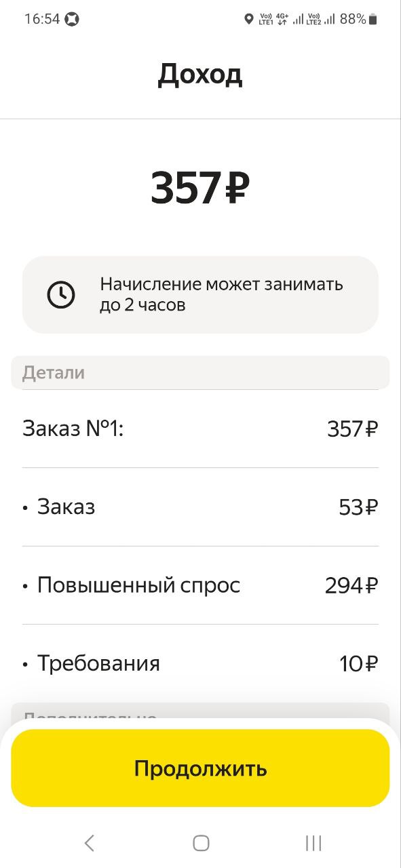Tap the Заказ 53₽ line item
401x868 pixels.
coord(200,507)
